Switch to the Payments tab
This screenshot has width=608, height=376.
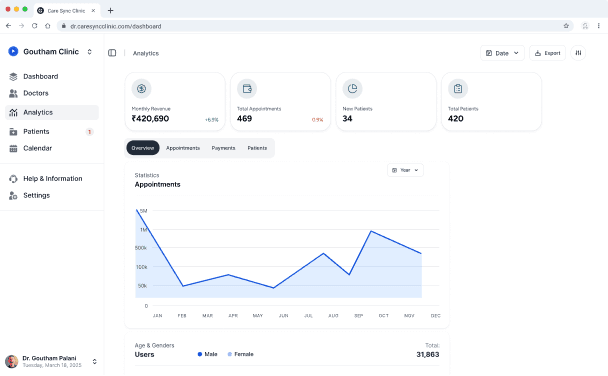tap(223, 148)
